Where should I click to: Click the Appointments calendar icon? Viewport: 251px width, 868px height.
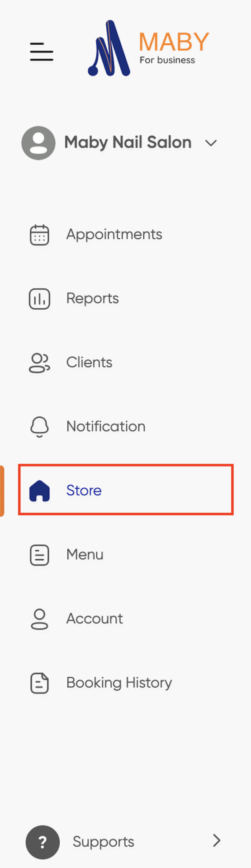click(39, 235)
